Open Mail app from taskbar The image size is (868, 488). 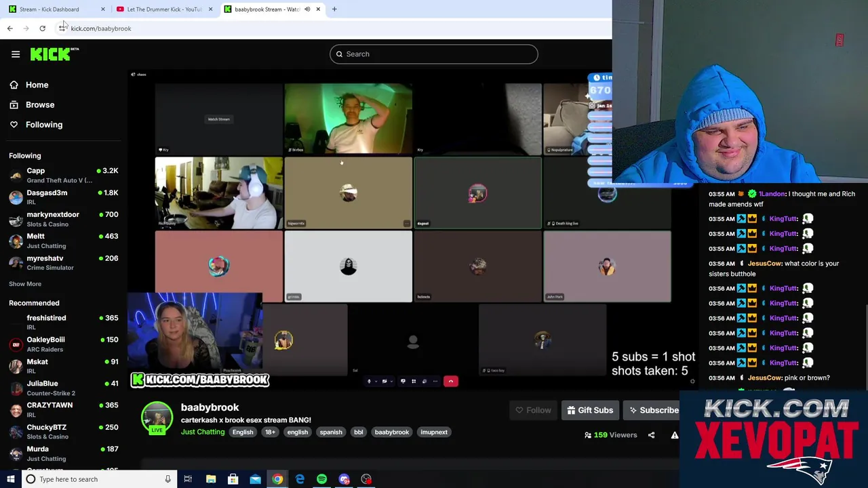255,479
